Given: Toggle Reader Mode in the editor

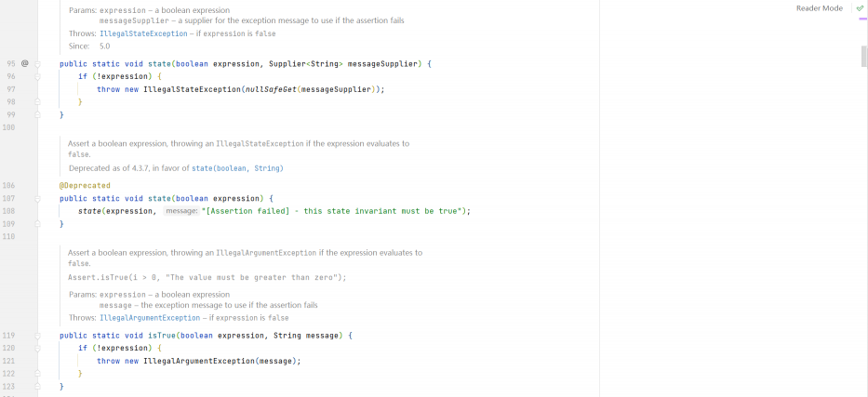Looking at the screenshot, I should click(819, 8).
